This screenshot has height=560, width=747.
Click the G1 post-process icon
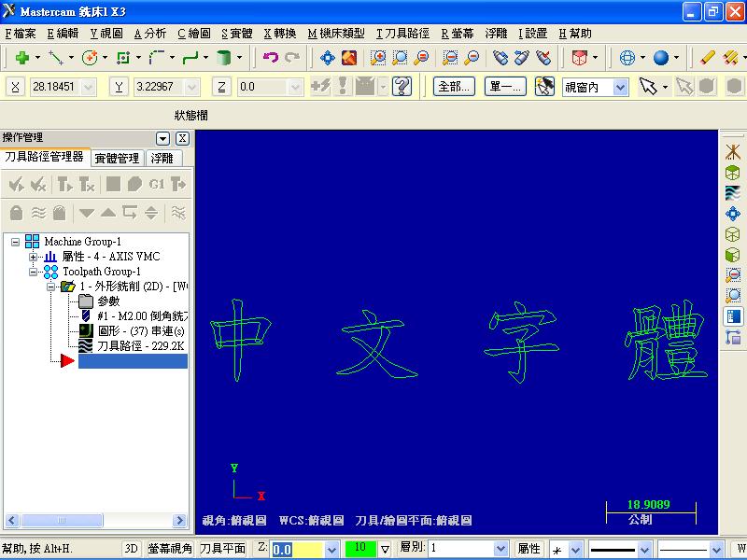point(157,184)
